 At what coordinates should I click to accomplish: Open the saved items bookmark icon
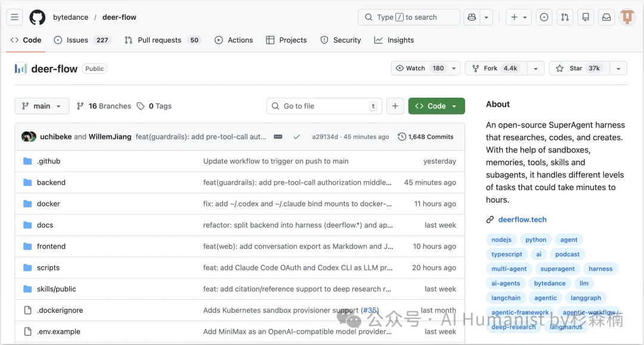tap(586, 17)
